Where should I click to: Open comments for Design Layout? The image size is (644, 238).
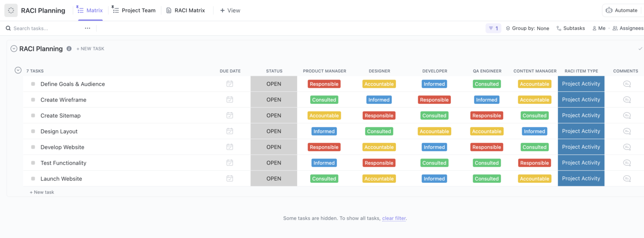coord(627,131)
